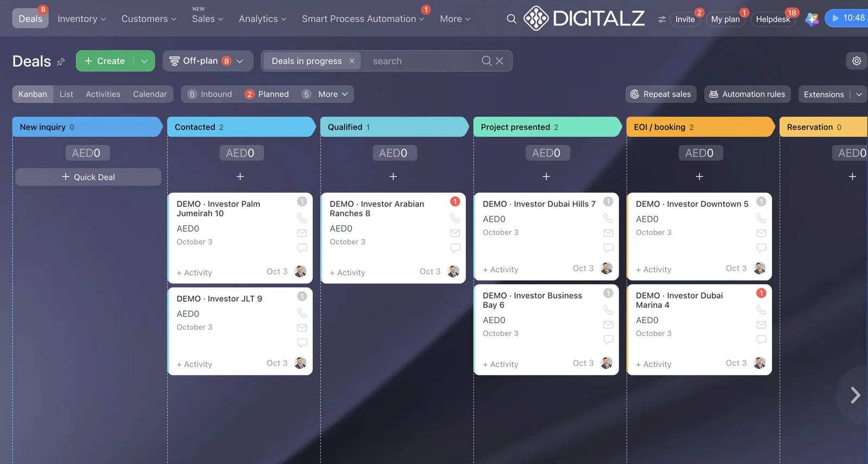
Task: Click the toggle icon left of Invite
Action: (x=662, y=19)
